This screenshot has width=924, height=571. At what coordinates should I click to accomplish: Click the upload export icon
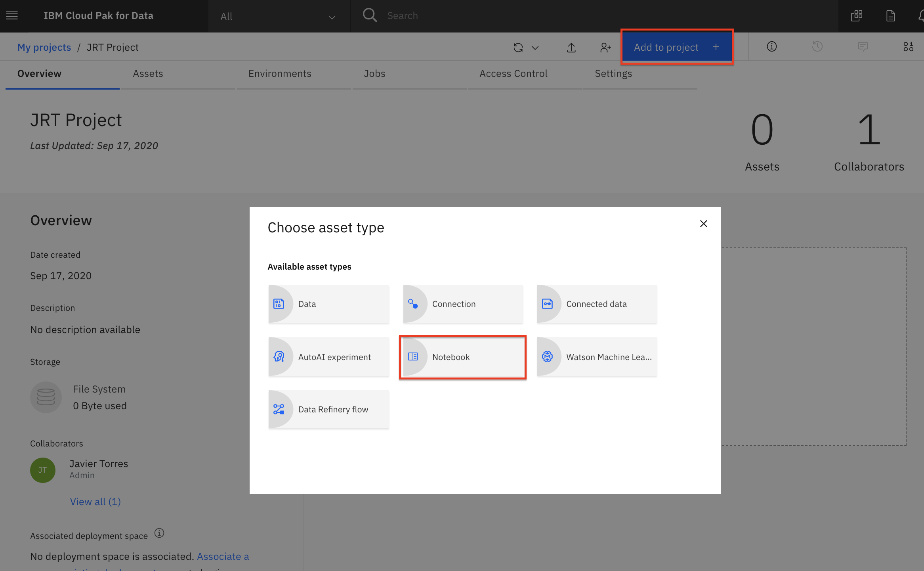(571, 48)
